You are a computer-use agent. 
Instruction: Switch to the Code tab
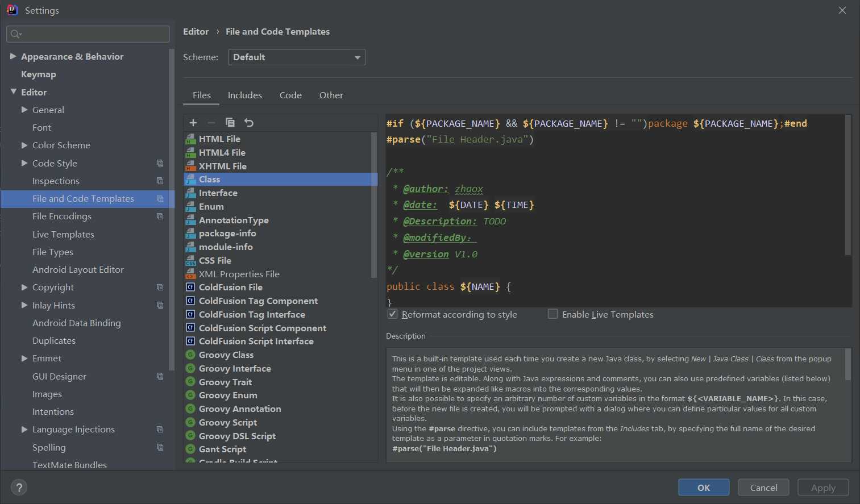pyautogui.click(x=290, y=95)
